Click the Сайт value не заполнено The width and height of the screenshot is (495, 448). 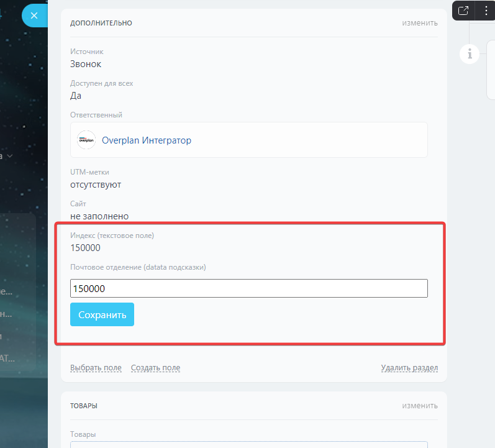[99, 216]
